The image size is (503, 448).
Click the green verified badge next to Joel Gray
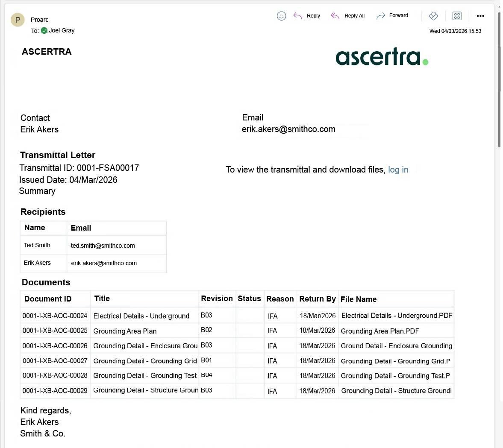44,30
